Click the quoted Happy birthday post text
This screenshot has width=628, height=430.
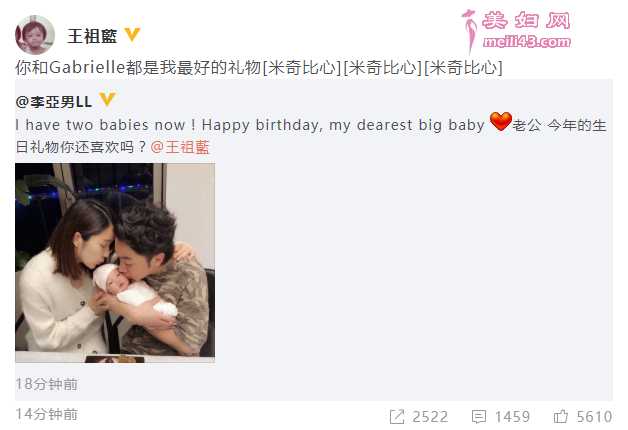click(311, 136)
